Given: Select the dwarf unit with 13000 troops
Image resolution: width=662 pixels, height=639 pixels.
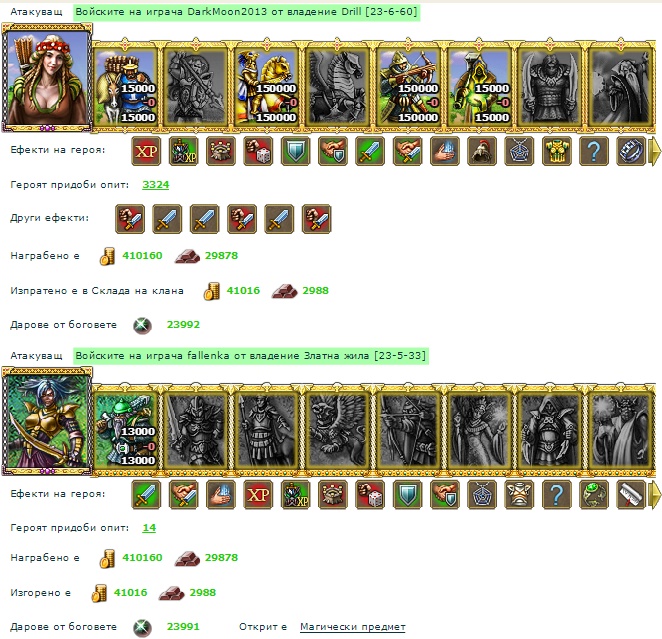Looking at the screenshot, I should click(x=125, y=431).
